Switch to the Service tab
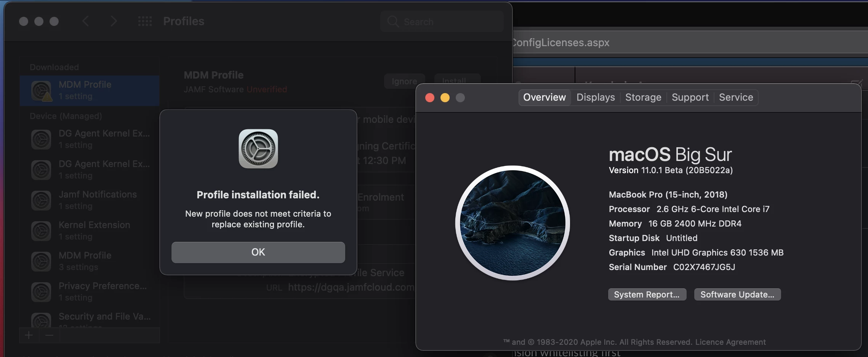The width and height of the screenshot is (868, 357). click(736, 97)
